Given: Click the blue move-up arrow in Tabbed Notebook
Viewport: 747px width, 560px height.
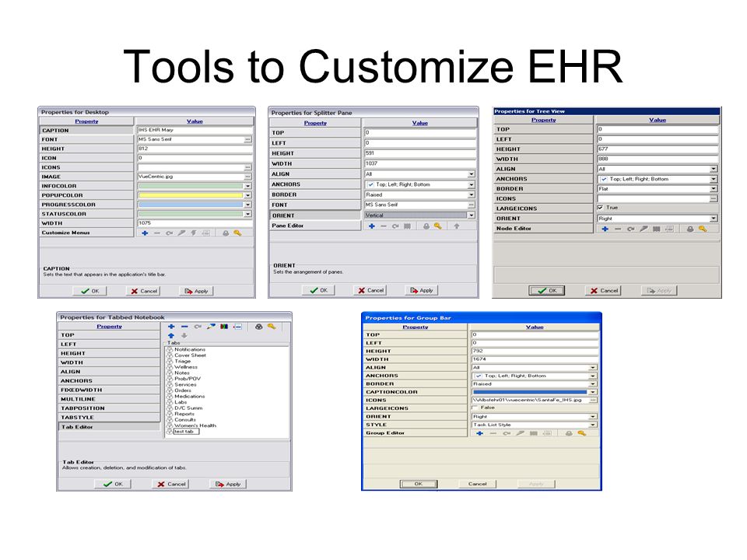Looking at the screenshot, I should (171, 336).
